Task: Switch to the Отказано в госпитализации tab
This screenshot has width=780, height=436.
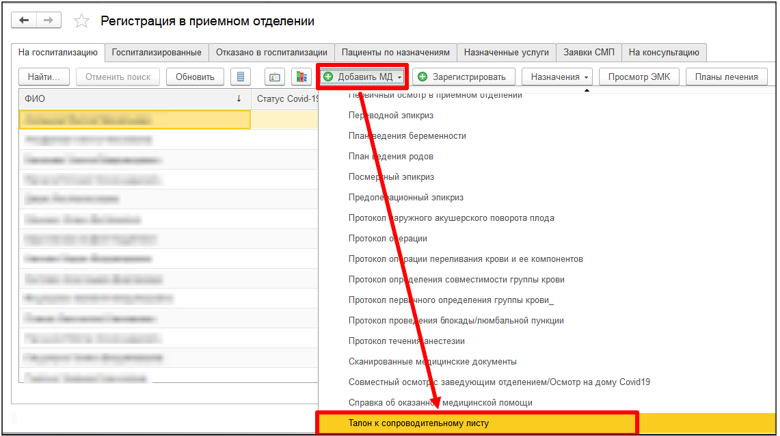Action: pyautogui.click(x=270, y=52)
